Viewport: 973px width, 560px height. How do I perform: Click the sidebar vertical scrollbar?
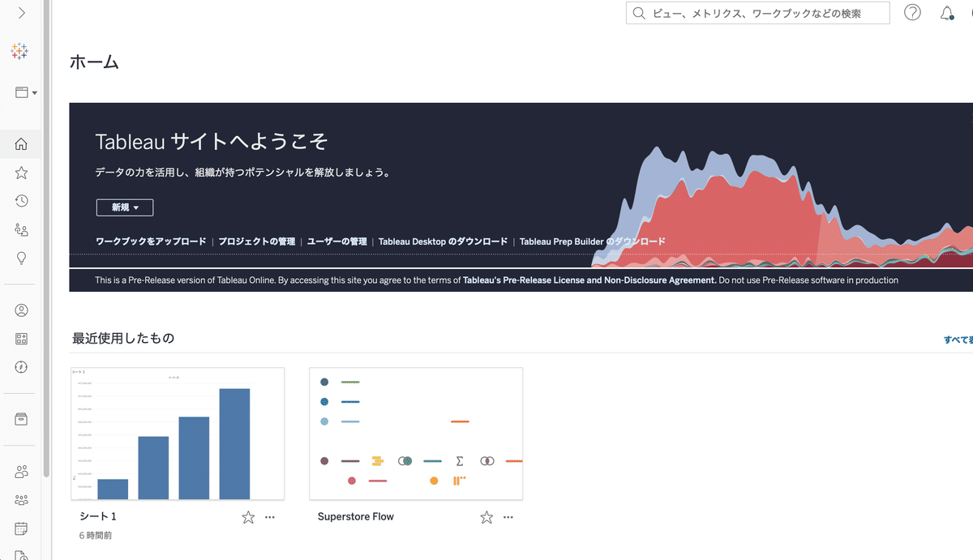[47, 239]
